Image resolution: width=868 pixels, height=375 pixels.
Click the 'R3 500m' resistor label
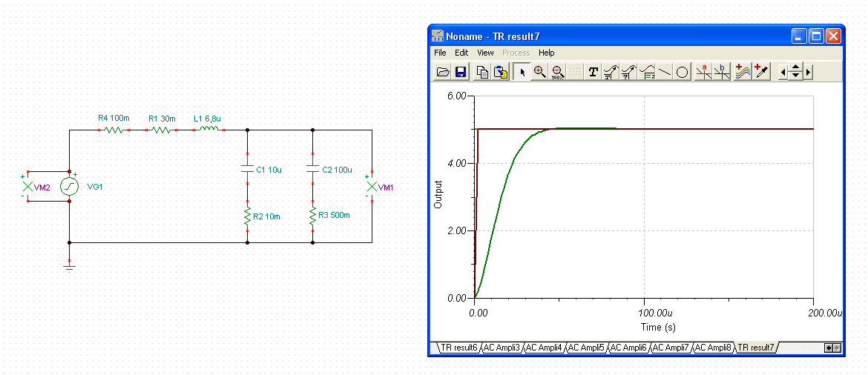tap(334, 216)
